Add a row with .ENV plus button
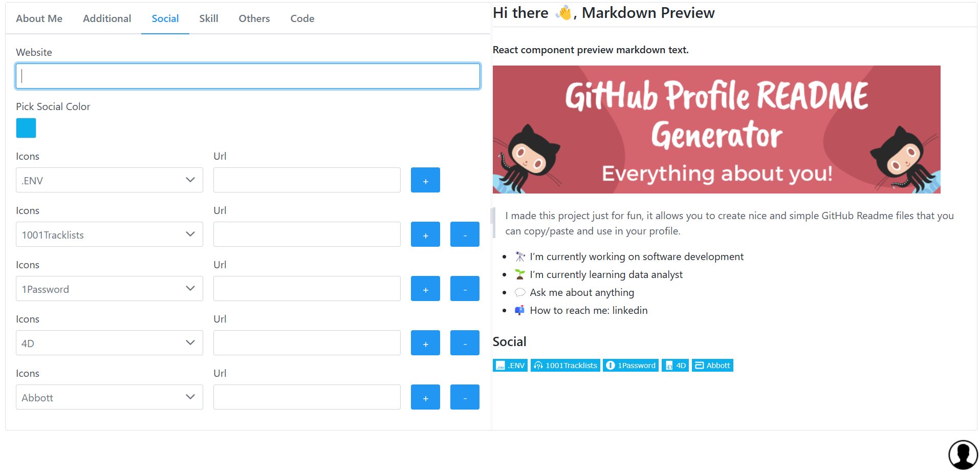 point(425,180)
